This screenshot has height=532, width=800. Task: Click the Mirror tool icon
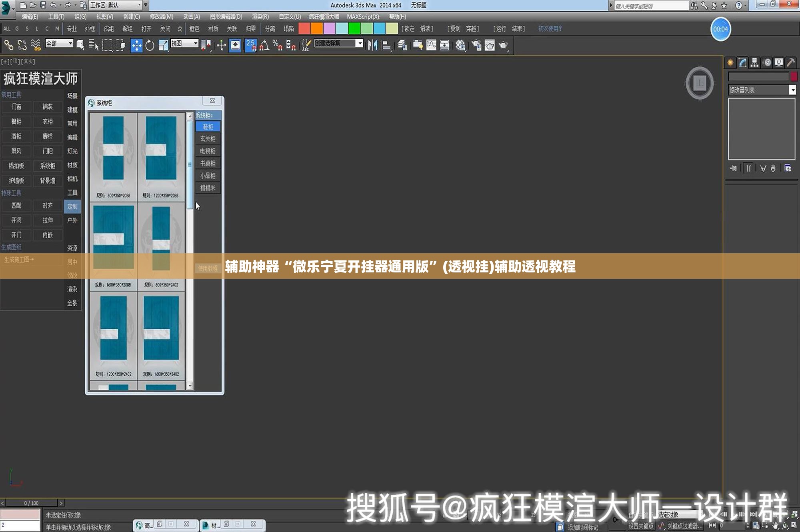(373, 45)
